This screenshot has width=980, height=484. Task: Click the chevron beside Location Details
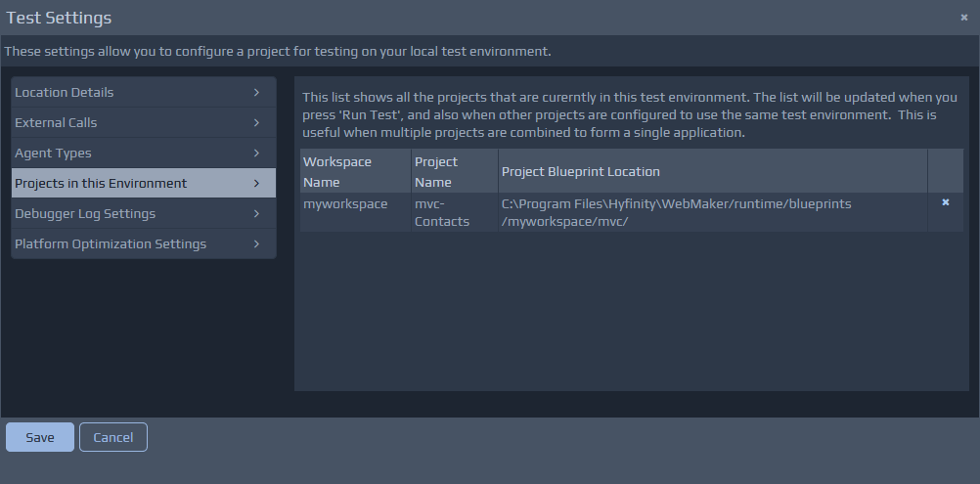256,93
